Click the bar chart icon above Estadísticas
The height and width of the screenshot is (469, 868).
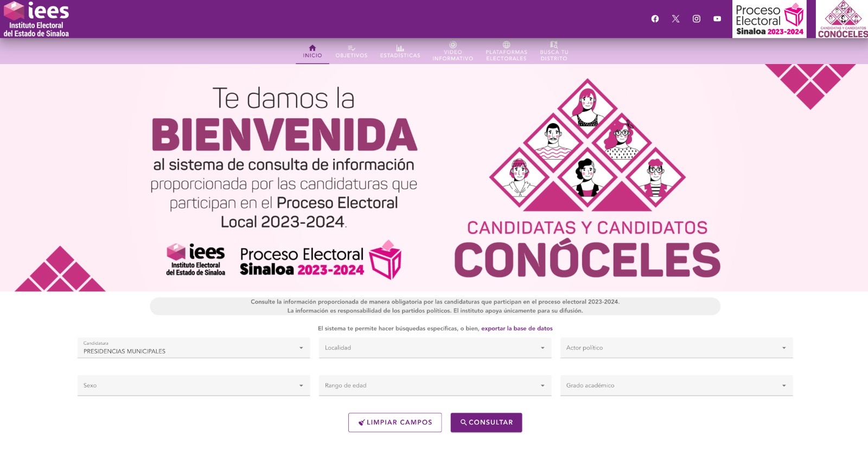[x=400, y=48]
